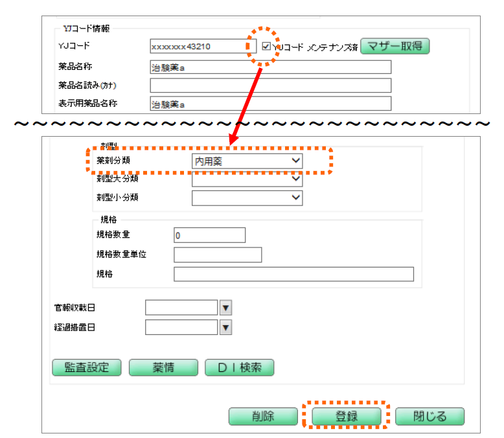Click the 表示用薬品名称 text field
The height and width of the screenshot is (438, 504).
[x=270, y=104]
